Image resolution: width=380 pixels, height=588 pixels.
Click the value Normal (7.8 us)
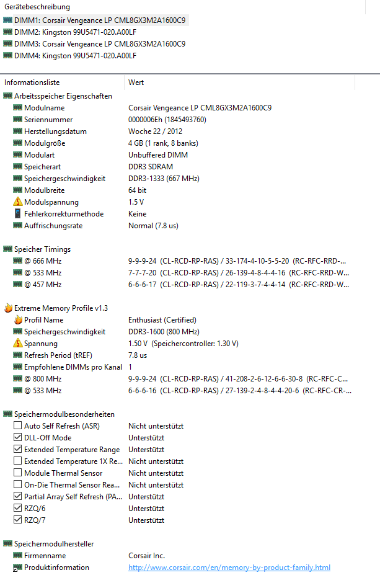click(x=153, y=226)
